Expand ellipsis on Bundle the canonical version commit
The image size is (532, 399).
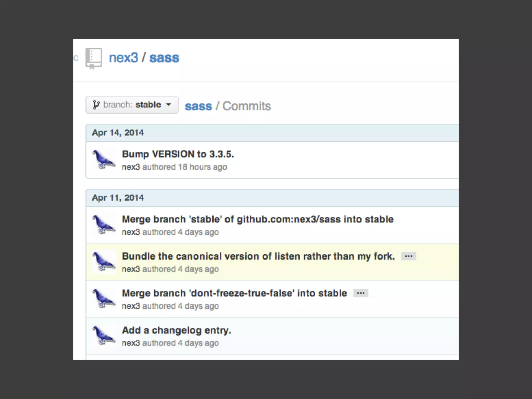[x=409, y=256]
